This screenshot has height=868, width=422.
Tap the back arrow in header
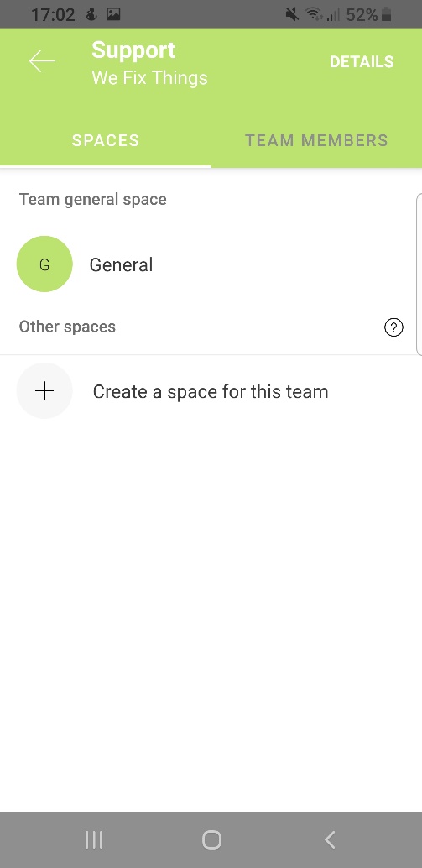(x=42, y=61)
